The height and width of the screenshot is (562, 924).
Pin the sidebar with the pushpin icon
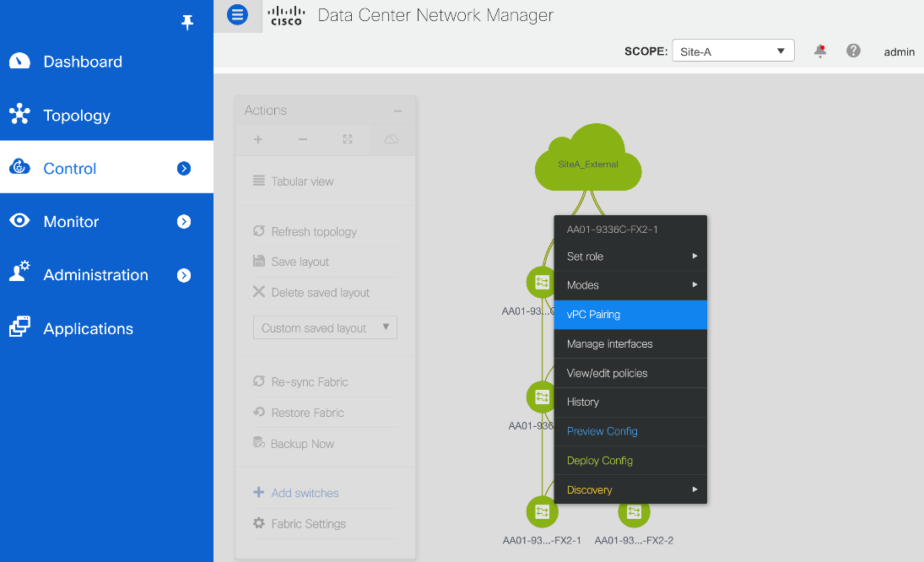coord(186,23)
